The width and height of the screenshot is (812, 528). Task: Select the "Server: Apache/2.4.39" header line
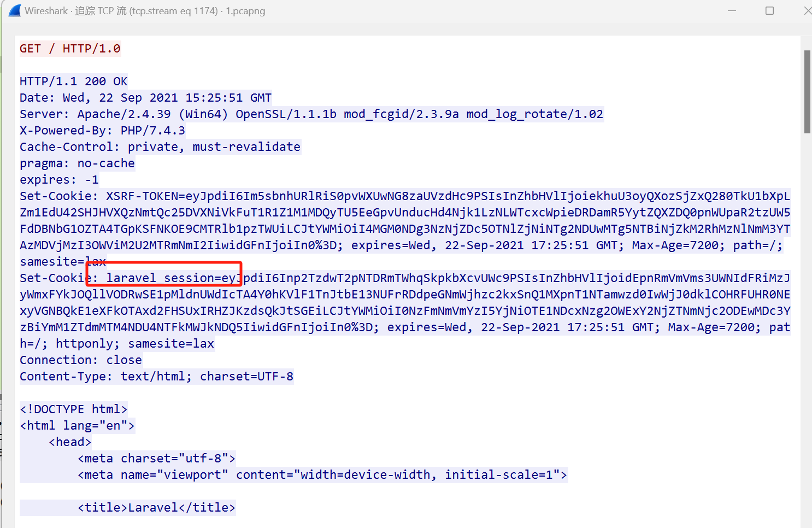[311, 114]
